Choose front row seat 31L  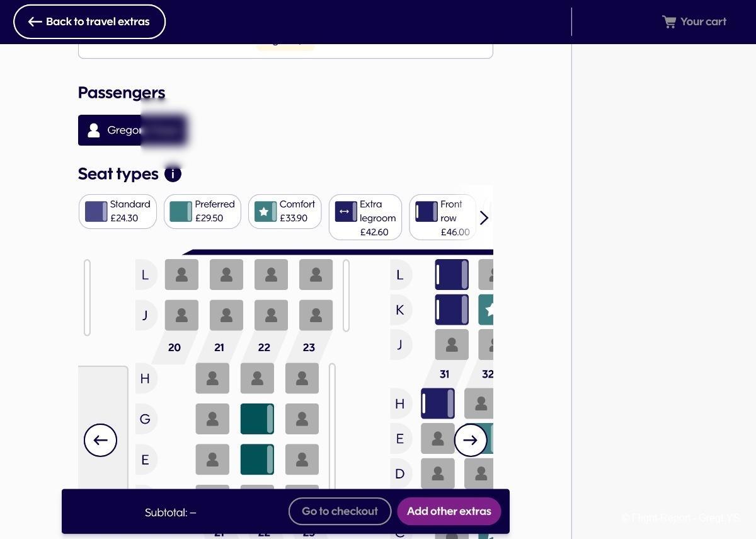pos(452,275)
